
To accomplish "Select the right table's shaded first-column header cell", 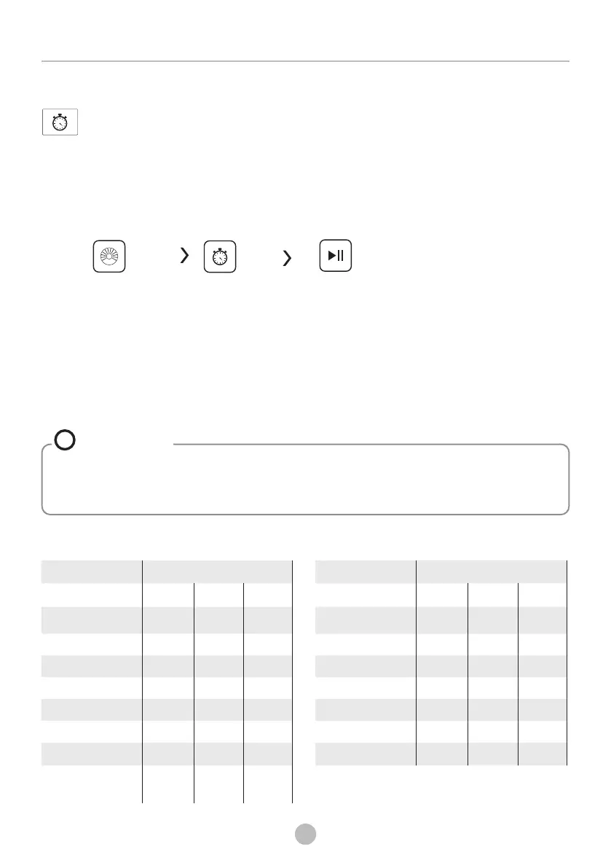I will pos(365,571).
